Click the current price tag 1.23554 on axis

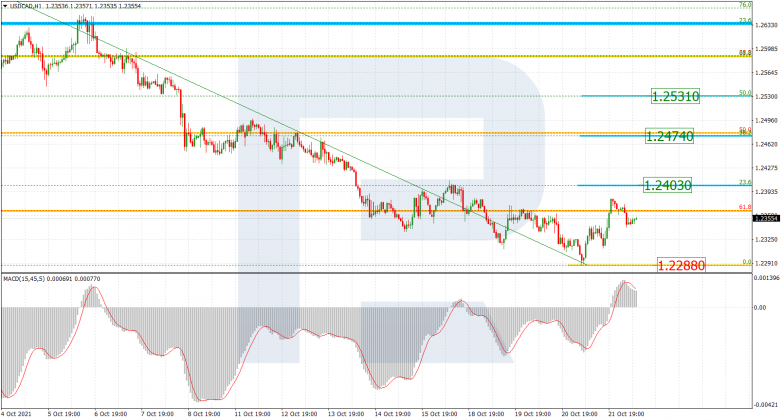pos(766,218)
